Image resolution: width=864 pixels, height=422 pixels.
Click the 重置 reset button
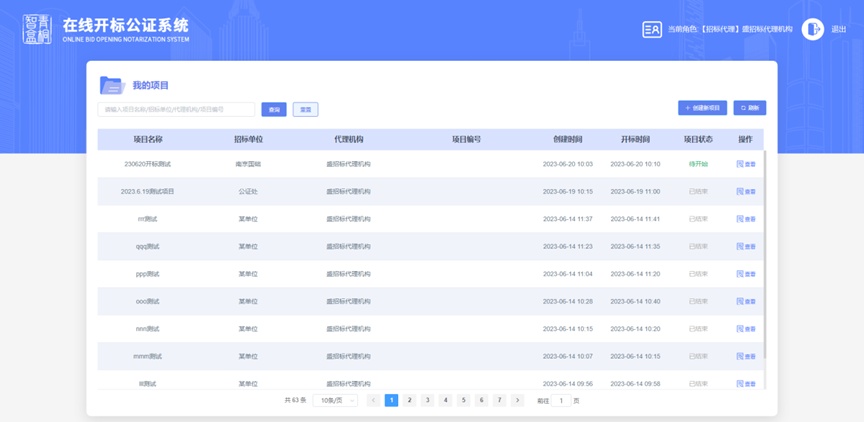coord(305,109)
